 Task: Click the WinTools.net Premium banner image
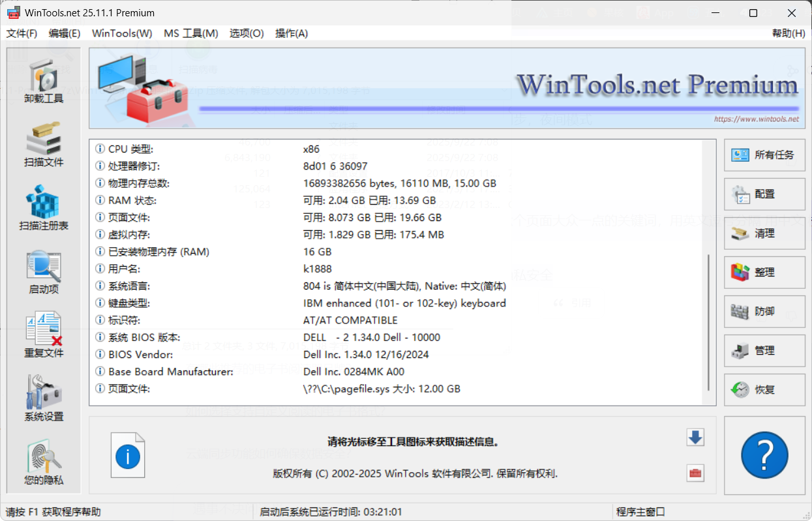pos(447,89)
